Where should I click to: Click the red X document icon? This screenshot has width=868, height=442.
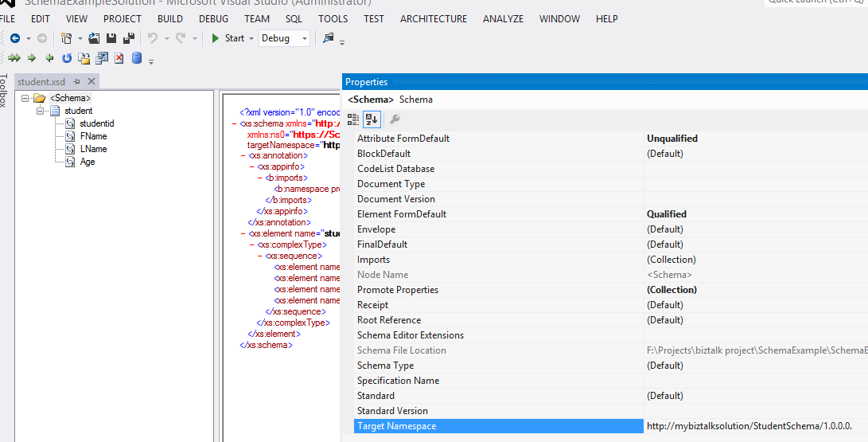(x=119, y=58)
